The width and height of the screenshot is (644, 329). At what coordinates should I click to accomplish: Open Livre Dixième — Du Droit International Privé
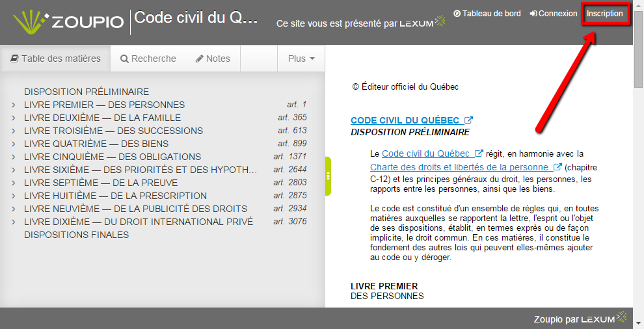click(139, 222)
